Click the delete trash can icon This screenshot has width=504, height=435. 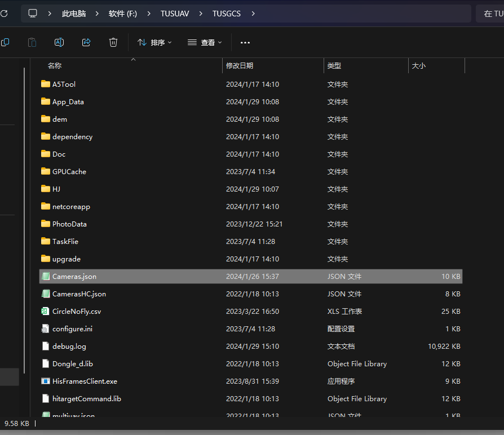tap(113, 42)
